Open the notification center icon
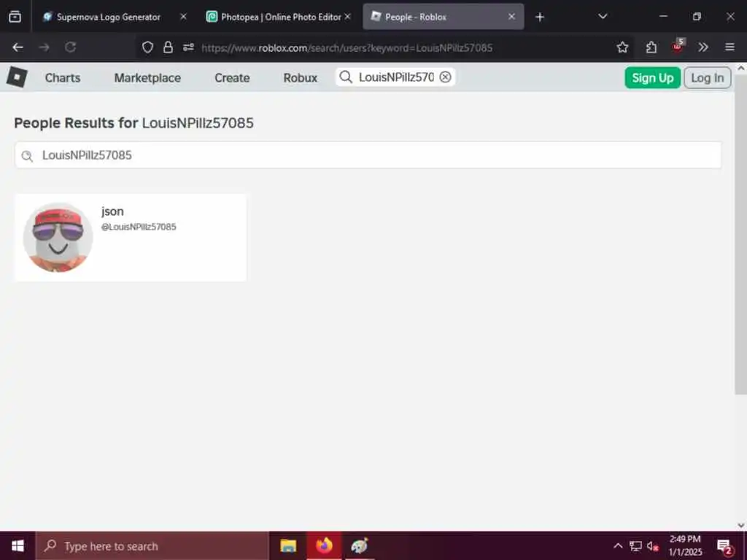The image size is (747, 560). click(x=724, y=546)
